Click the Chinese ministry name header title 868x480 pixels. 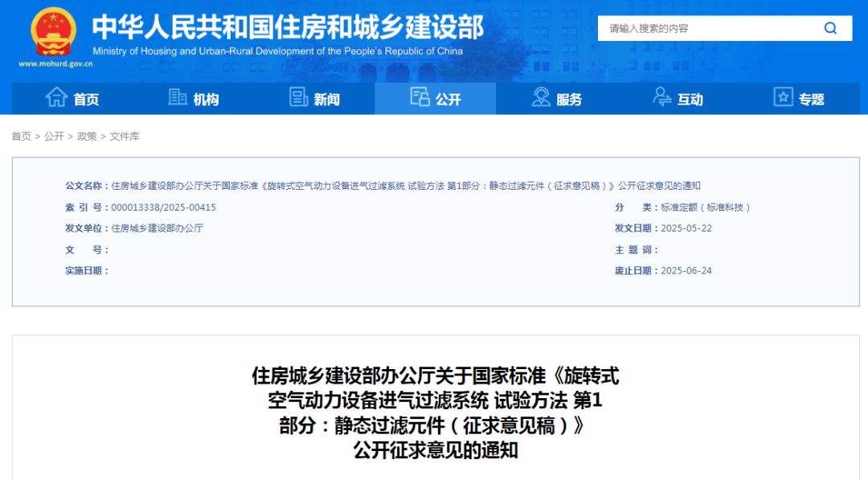point(288,27)
